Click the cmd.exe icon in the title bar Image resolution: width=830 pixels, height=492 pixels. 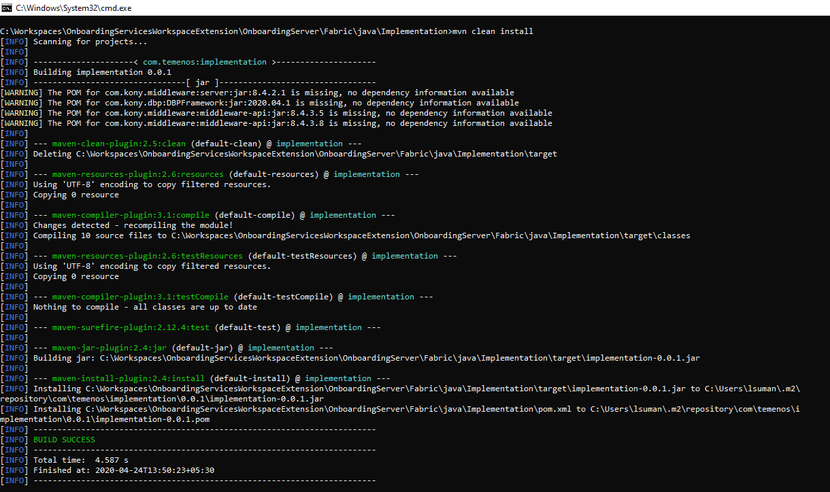coord(7,7)
